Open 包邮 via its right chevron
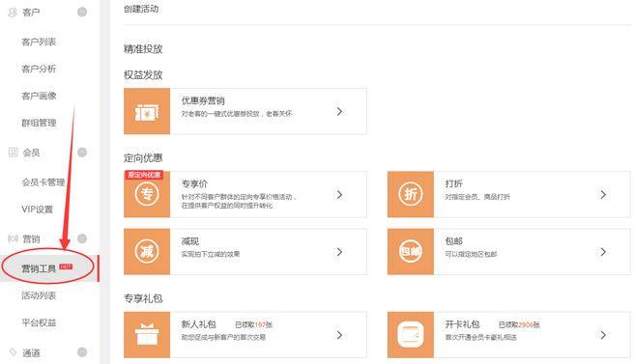Viewport: 636px width, 364px height. tap(603, 252)
